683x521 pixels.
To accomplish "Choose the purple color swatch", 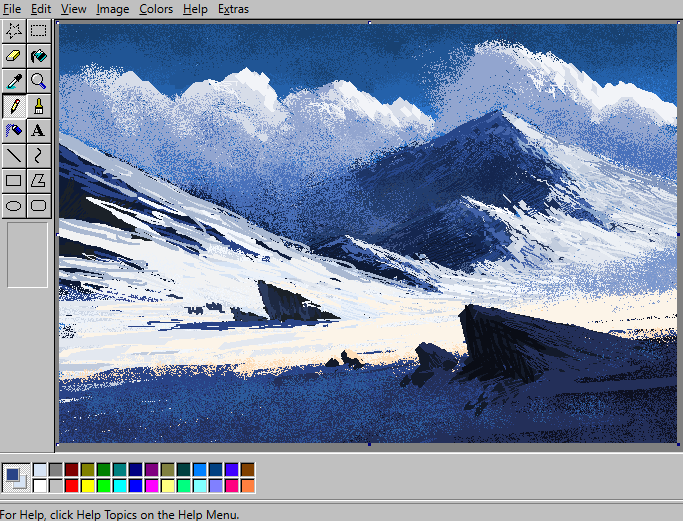I will pos(152,470).
